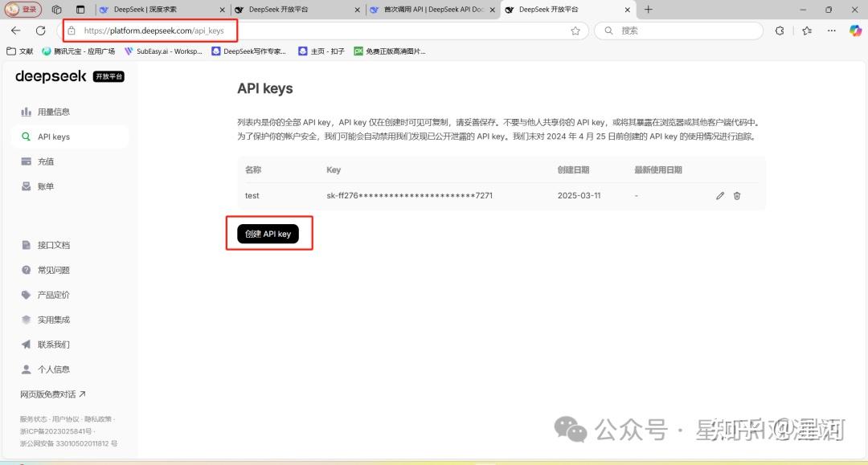868x465 pixels.
Task: Close the DeepSeek | 深度求索 tab
Action: click(222, 10)
